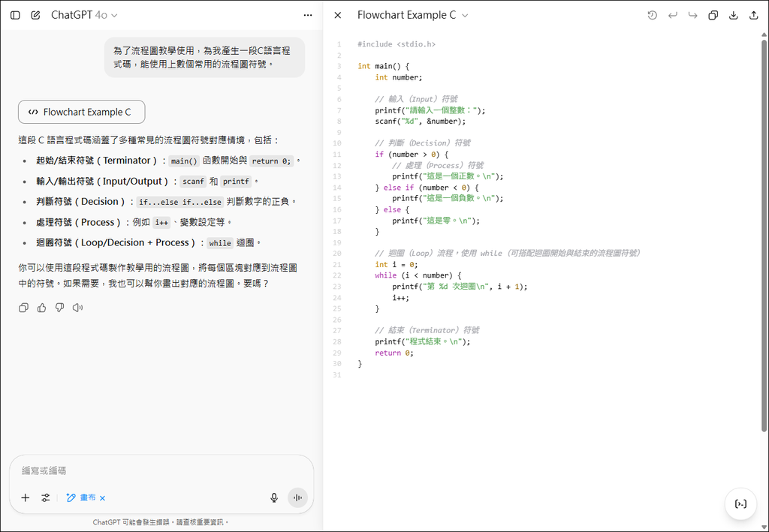The width and height of the screenshot is (769, 532).
Task: Click the message input field 編寫或編碼
Action: pyautogui.click(x=161, y=470)
